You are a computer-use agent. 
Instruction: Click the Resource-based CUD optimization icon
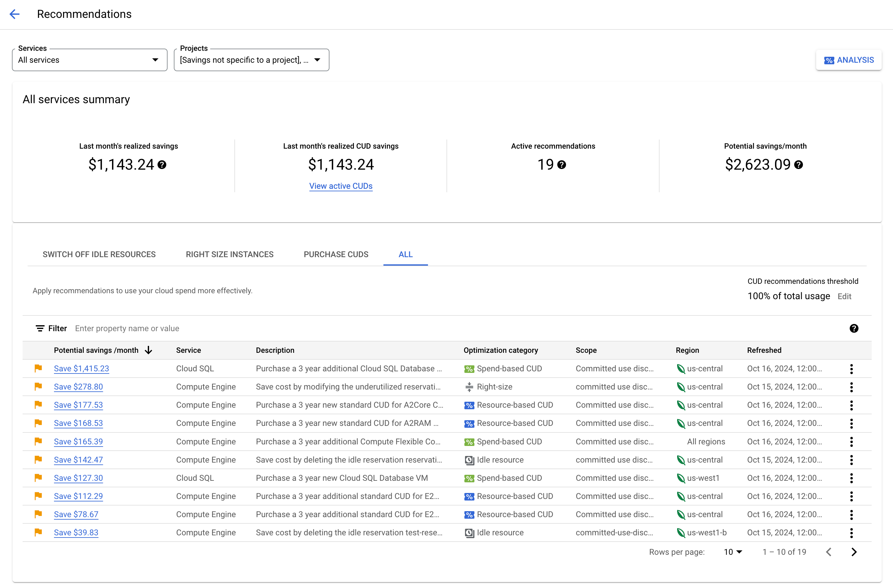[x=469, y=405]
